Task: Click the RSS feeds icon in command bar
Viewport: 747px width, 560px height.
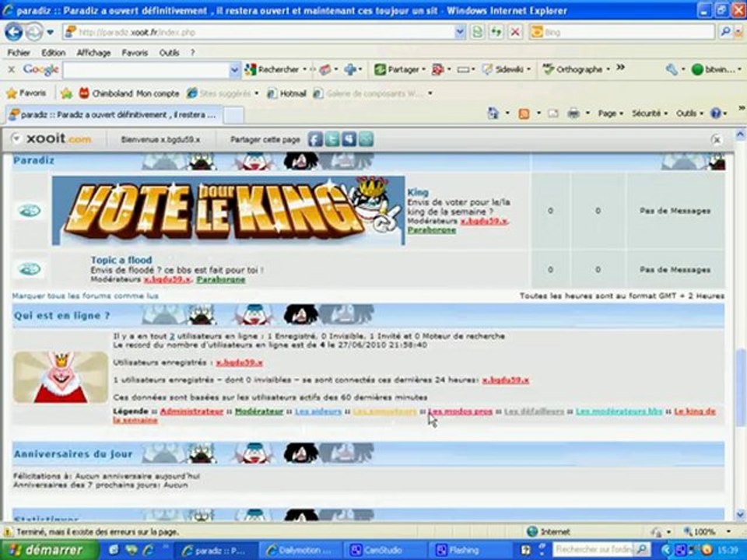Action: (x=524, y=114)
